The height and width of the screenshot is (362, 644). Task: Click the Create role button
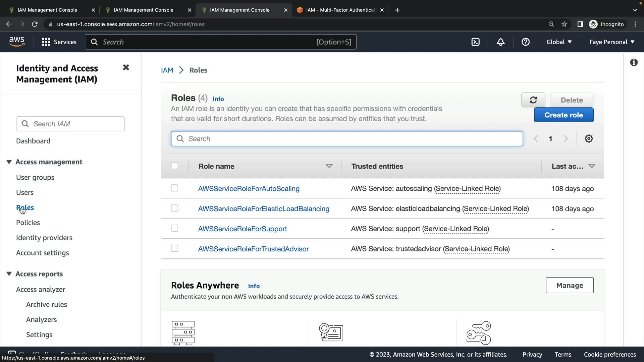pos(563,115)
